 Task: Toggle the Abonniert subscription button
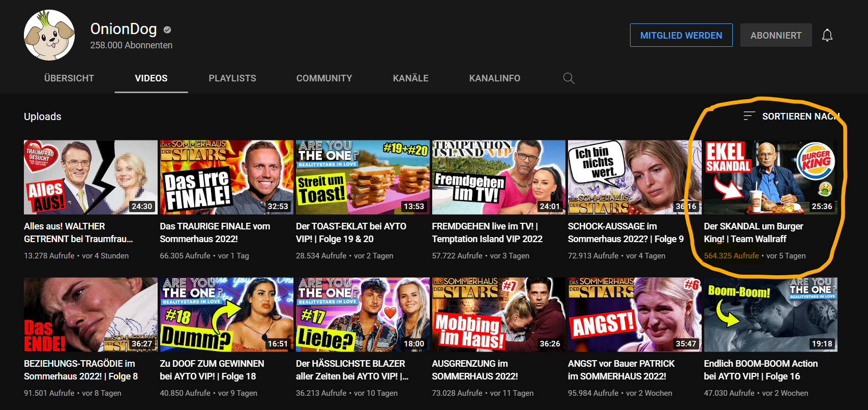775,35
